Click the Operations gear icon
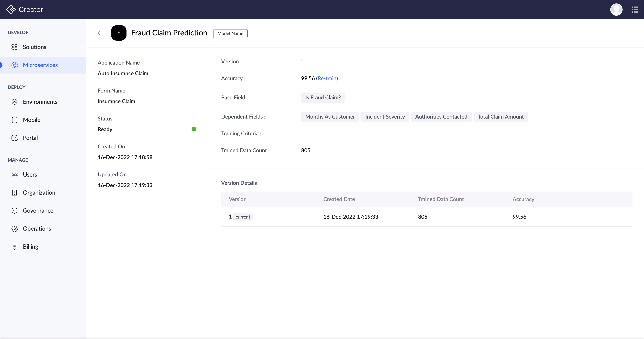The image size is (644, 339). tap(15, 228)
